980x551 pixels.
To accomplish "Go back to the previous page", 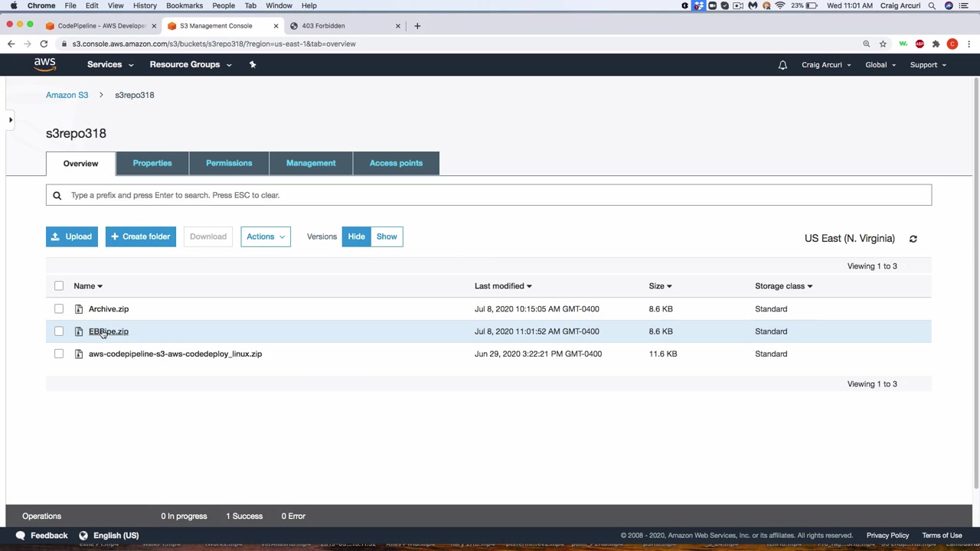I will [x=11, y=44].
